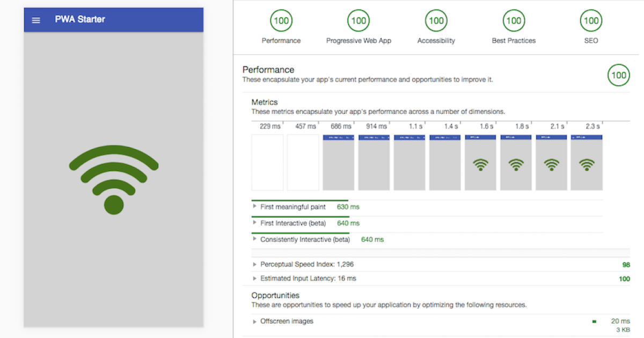The height and width of the screenshot is (338, 644).
Task: Expand the First meaningful paint metric
Action: 255,207
